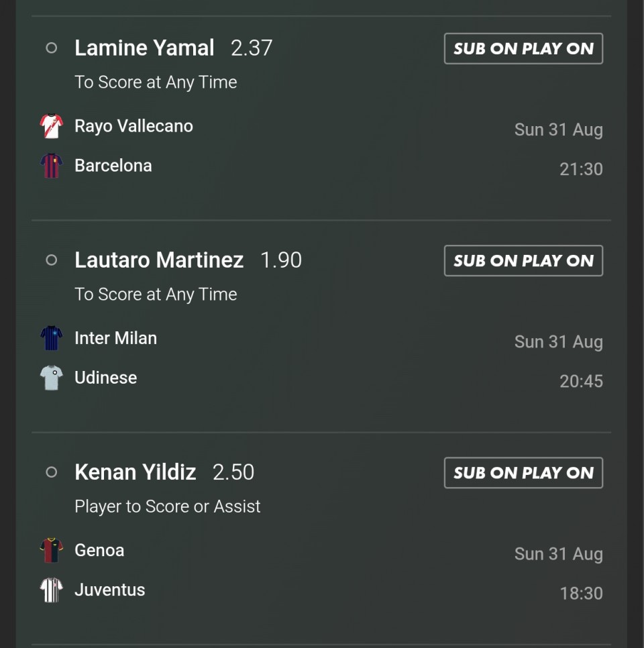The width and height of the screenshot is (644, 648).
Task: Open the Lamine Yamal selection name
Action: 144,48
